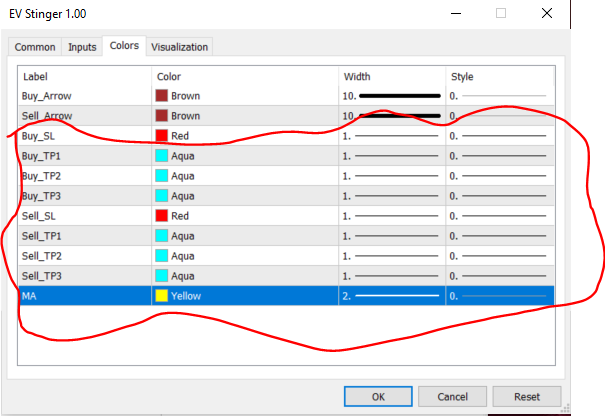Select the Buy_TP1 label
The width and height of the screenshot is (605, 416).
pos(41,156)
